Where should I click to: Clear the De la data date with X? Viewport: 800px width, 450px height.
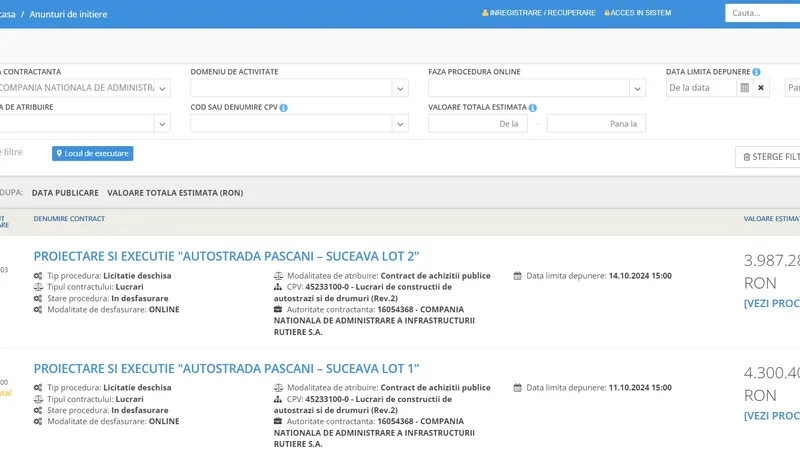761,88
